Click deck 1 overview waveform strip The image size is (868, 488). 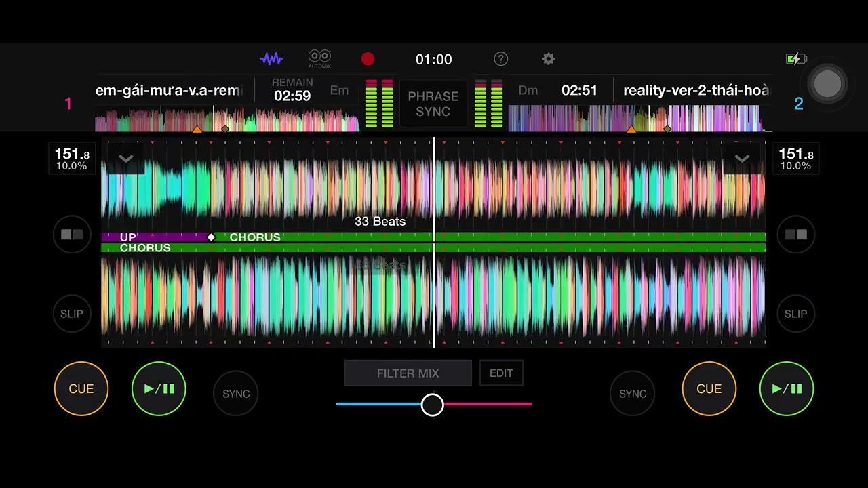(x=227, y=119)
